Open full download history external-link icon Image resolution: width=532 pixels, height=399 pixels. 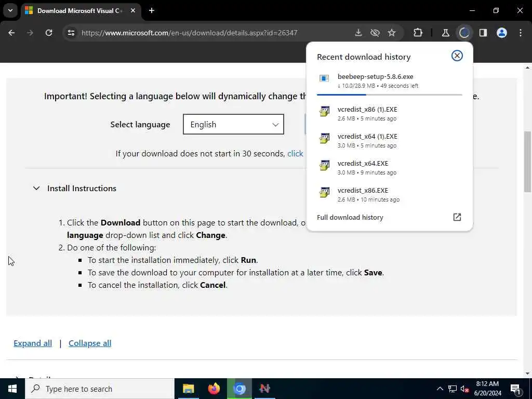click(457, 217)
